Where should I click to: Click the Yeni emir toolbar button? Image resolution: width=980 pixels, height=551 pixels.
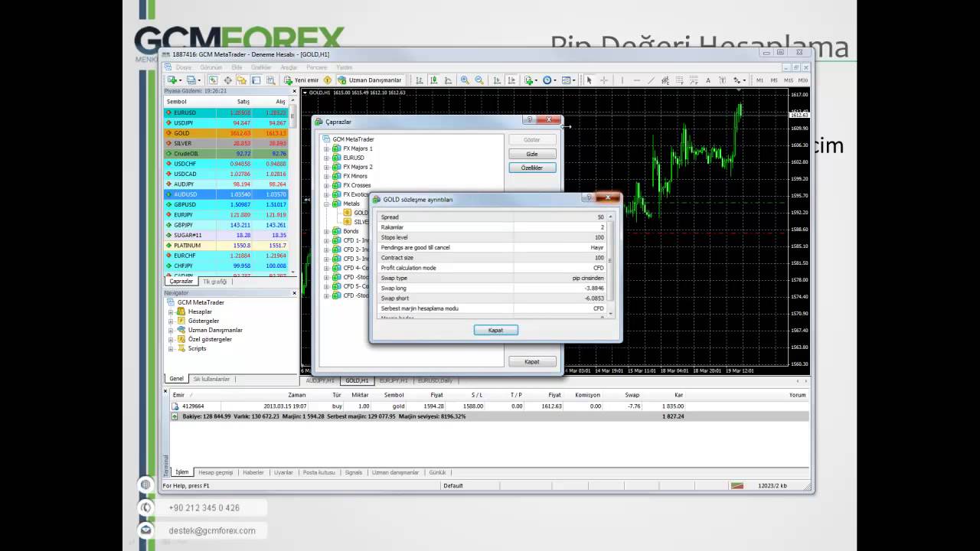(x=301, y=80)
